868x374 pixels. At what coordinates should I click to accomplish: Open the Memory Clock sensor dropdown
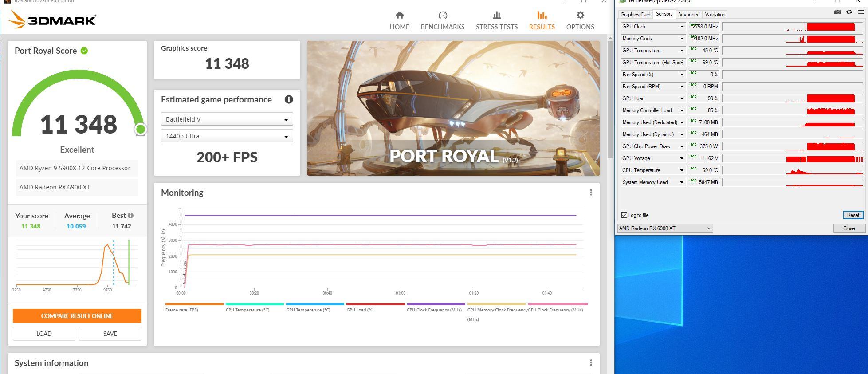pyautogui.click(x=682, y=39)
